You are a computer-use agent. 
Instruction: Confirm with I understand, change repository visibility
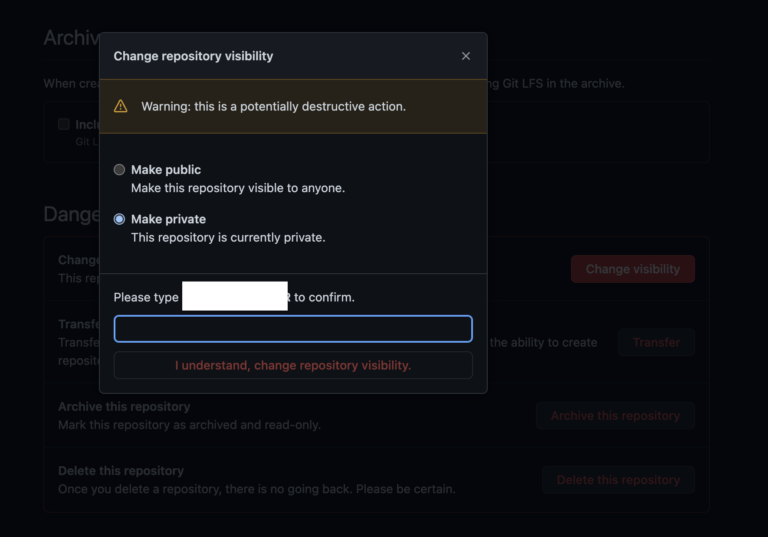coord(293,366)
